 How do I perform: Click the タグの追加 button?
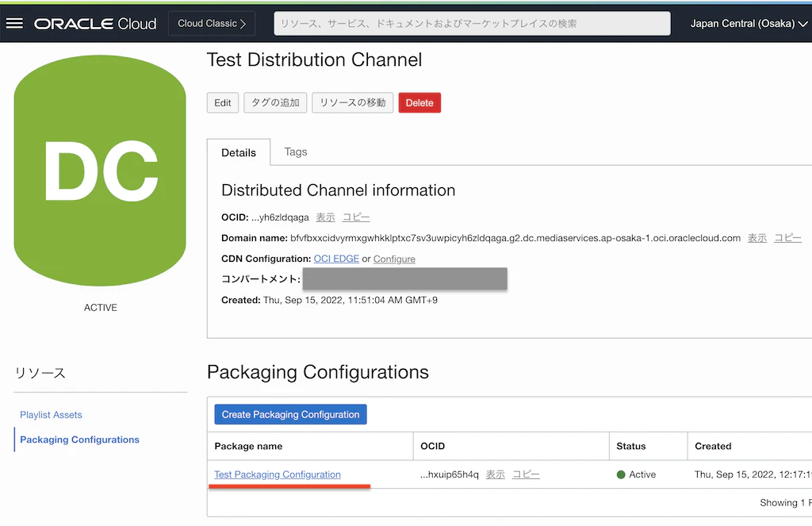[275, 102]
